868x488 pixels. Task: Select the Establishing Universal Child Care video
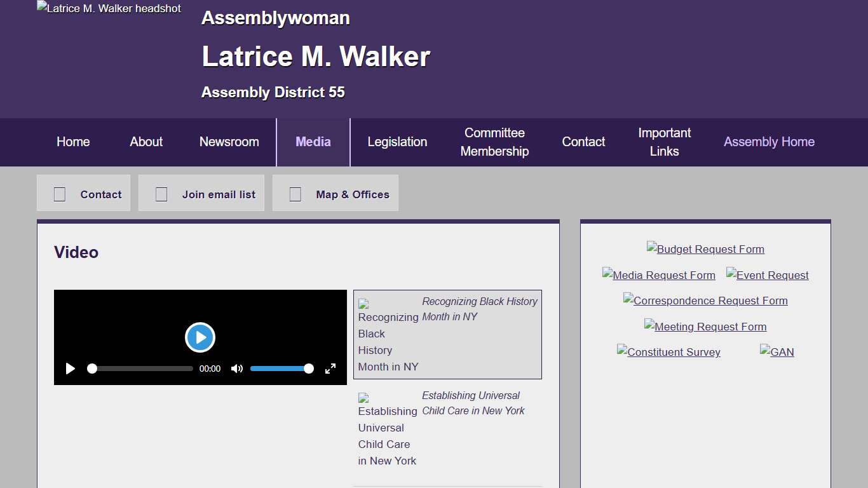(447, 428)
